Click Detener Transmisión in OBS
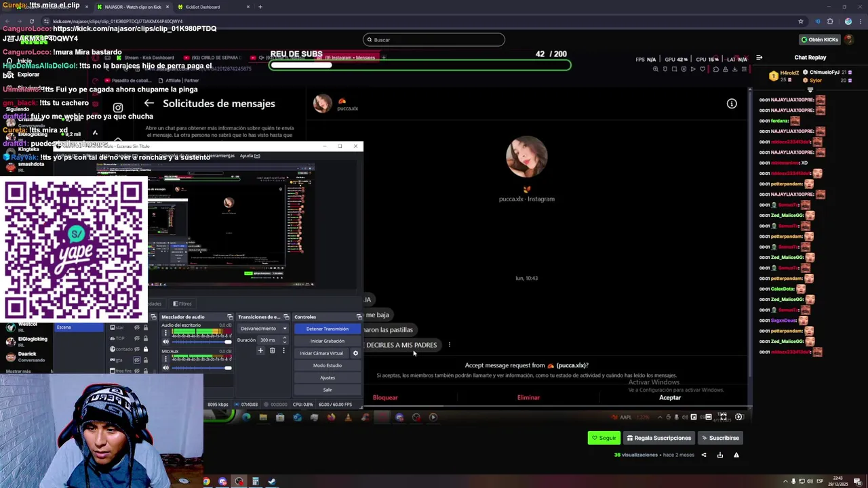868x488 pixels. point(327,329)
